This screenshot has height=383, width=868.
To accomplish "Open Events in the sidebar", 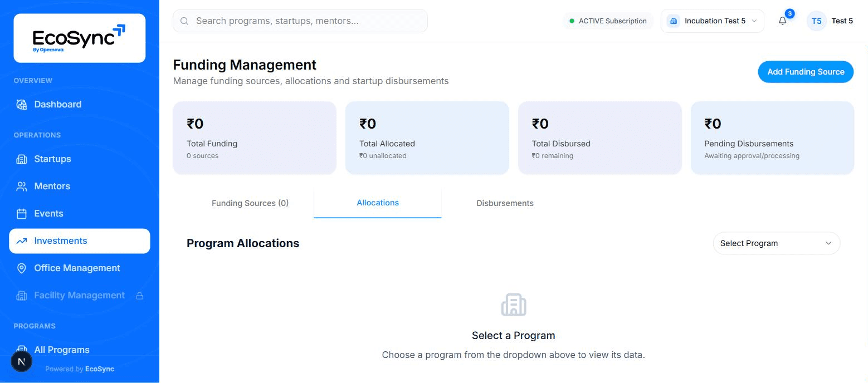I will click(79, 214).
